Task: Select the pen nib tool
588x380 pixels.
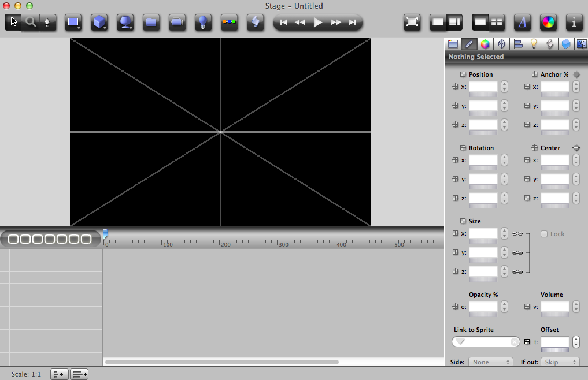Action: [47, 22]
